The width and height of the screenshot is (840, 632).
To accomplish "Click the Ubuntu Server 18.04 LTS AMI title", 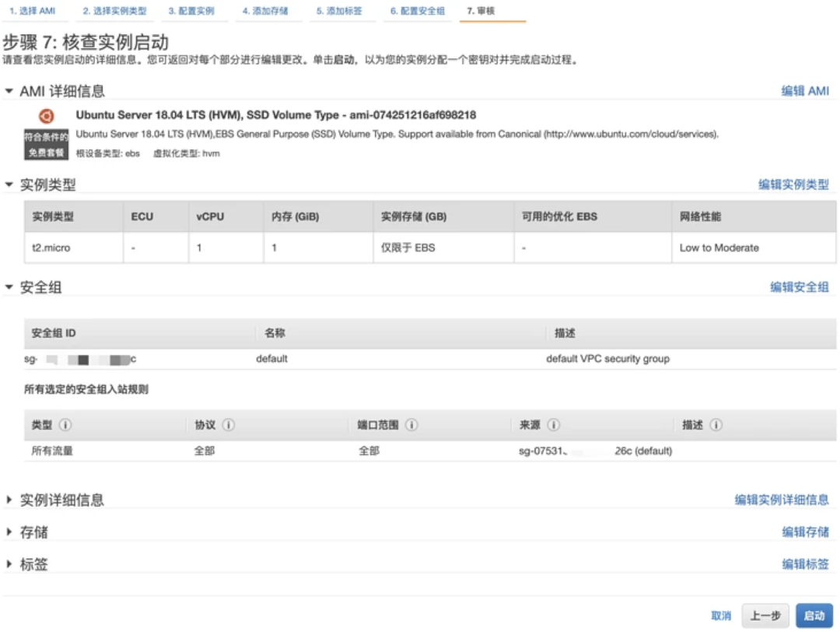I will [276, 114].
